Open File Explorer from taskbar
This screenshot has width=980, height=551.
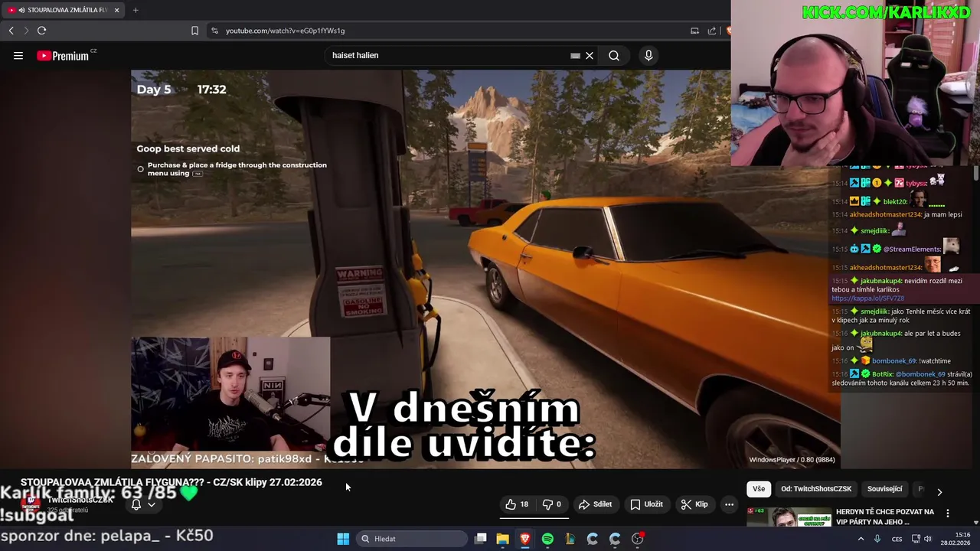pyautogui.click(x=503, y=539)
